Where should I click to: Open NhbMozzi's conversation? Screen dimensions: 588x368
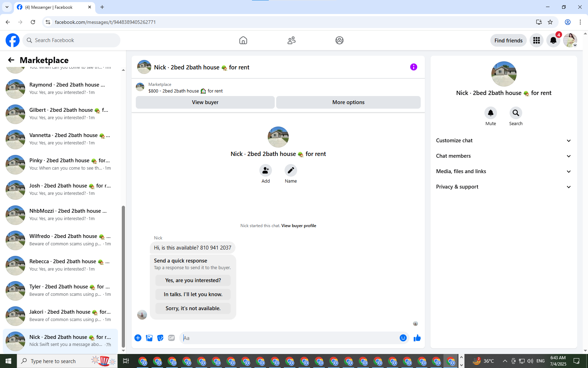click(x=60, y=214)
